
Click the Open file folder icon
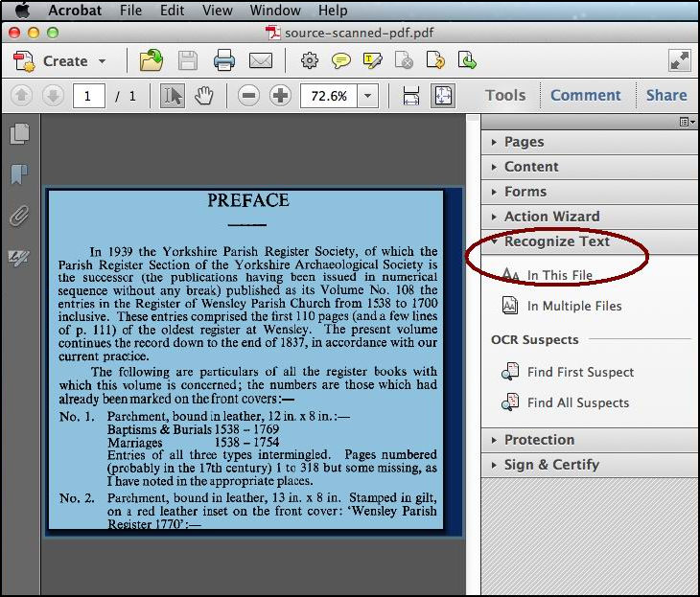pos(151,60)
